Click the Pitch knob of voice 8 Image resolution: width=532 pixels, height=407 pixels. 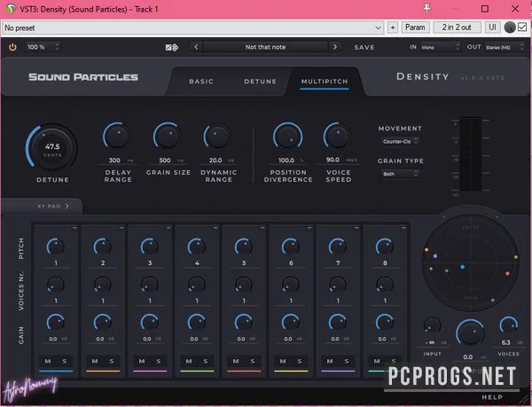385,247
